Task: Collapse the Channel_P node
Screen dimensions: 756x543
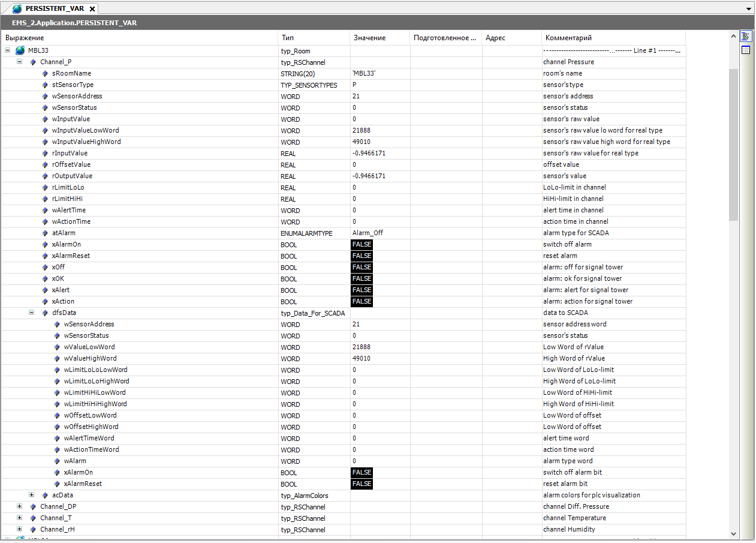Action: tap(19, 62)
